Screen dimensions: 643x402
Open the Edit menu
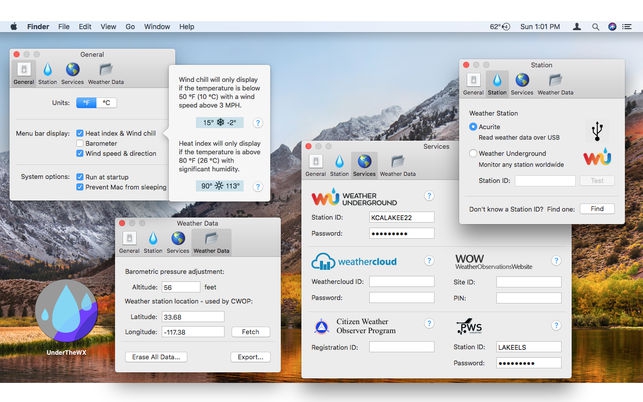pos(85,27)
